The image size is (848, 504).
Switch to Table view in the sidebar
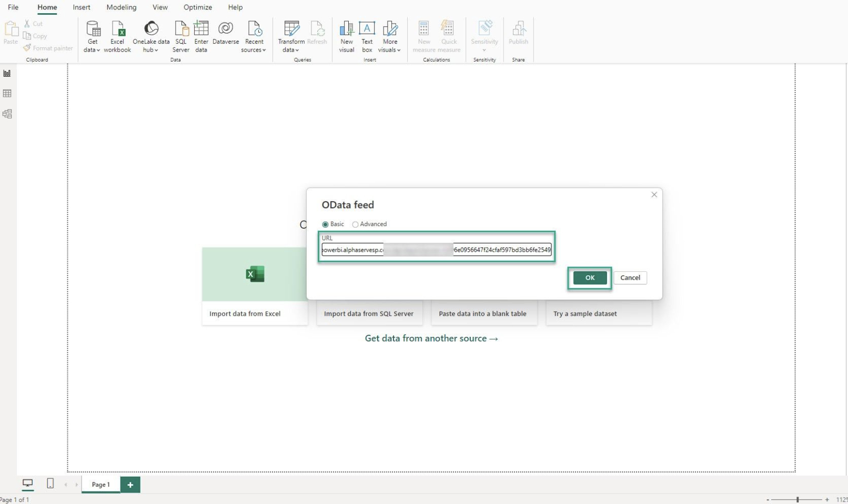tap(7, 93)
